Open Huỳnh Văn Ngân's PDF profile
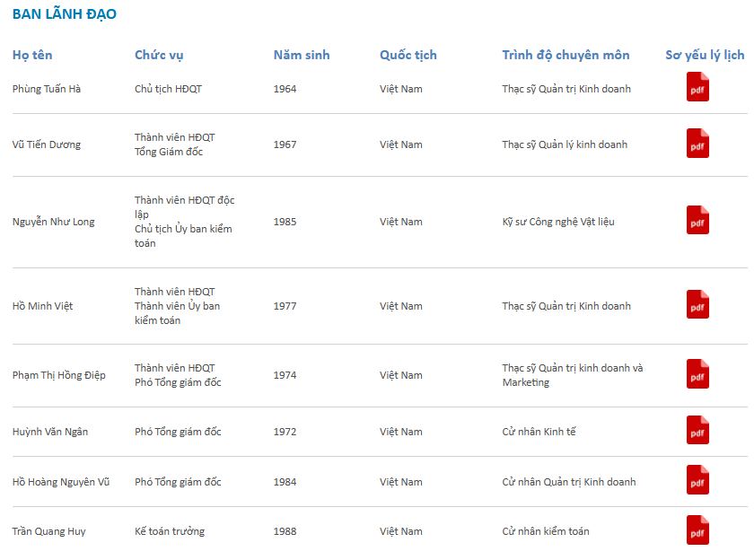This screenshot has width=754, height=560. click(697, 430)
